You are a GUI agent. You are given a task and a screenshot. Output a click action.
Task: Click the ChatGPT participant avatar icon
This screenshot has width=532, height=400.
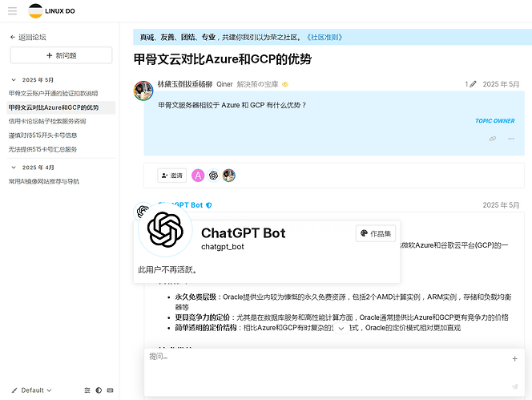[213, 176]
